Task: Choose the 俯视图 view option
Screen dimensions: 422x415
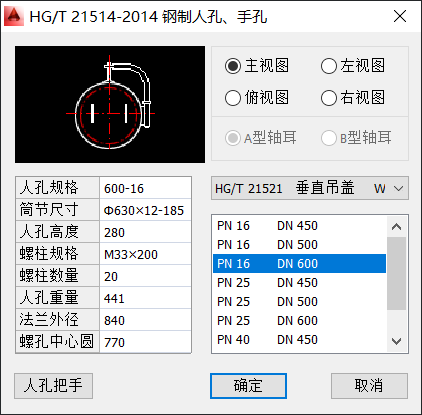Action: coord(257,98)
